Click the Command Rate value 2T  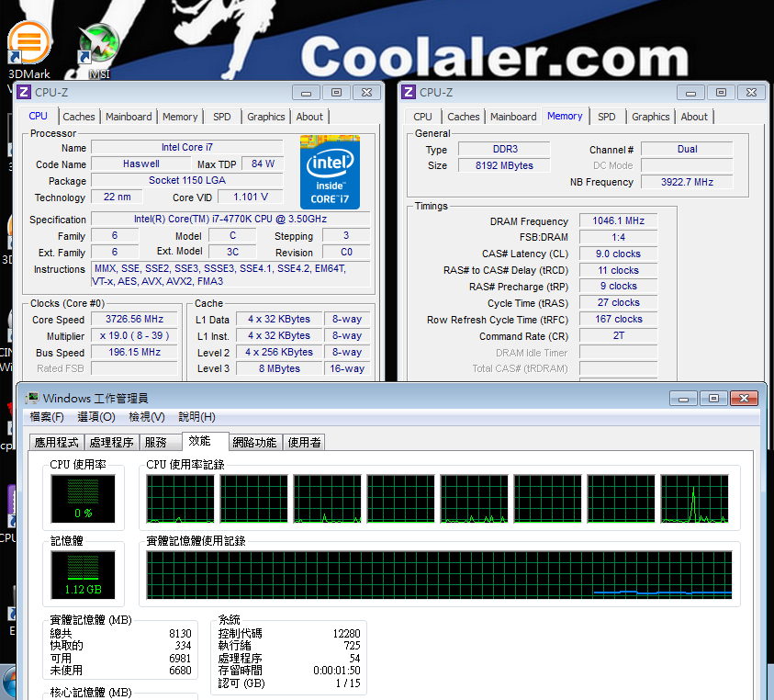[618, 336]
